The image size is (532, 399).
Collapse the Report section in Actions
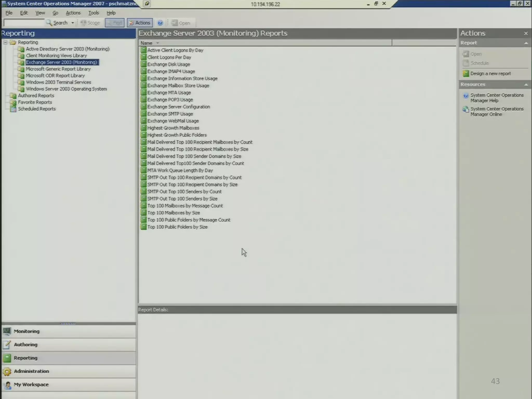(x=526, y=43)
